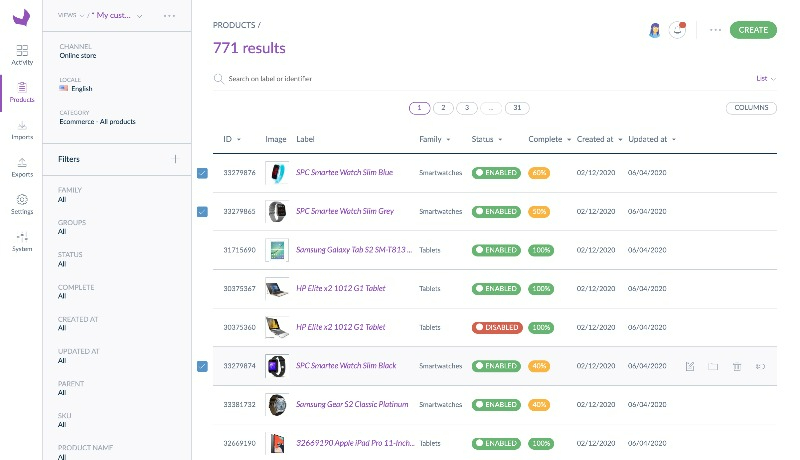Open Settings in sidebar

coord(22,205)
